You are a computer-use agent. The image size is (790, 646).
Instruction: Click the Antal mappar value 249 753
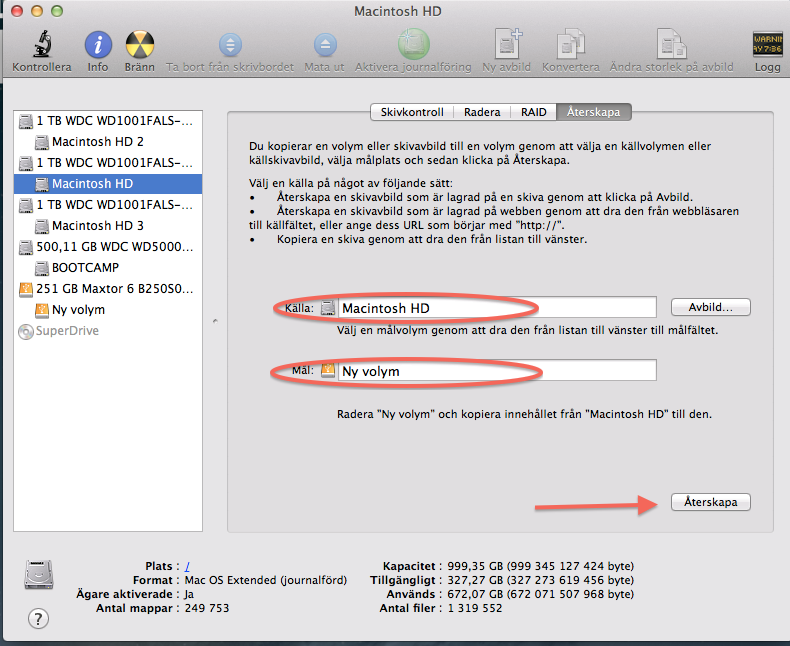tap(207, 608)
